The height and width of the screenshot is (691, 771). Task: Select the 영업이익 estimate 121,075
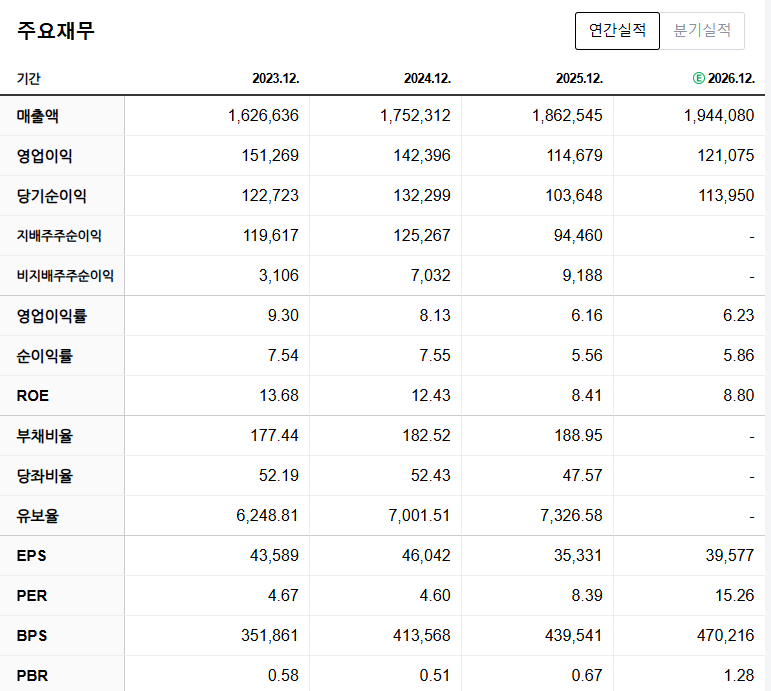tap(726, 155)
